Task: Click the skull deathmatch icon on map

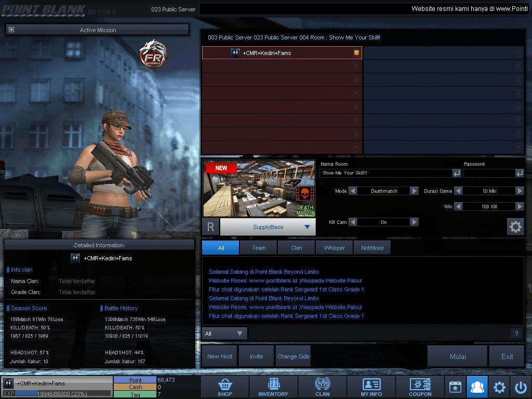Action: point(304,193)
